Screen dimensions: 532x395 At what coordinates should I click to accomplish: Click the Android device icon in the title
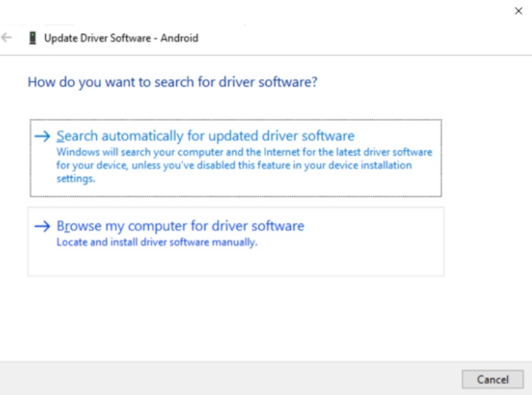(x=33, y=38)
